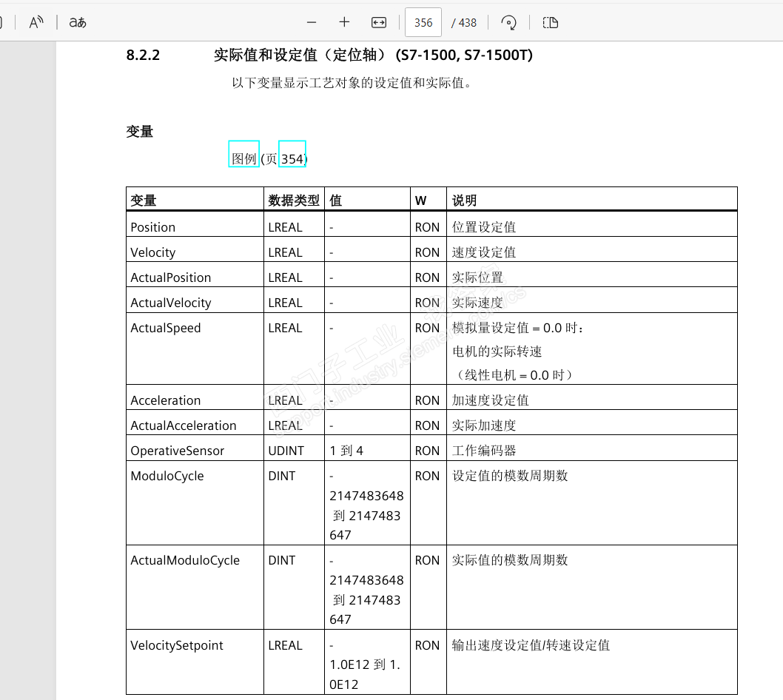Click description 输出速度设定值/转速设定值
This screenshot has height=700, width=783.
pyautogui.click(x=531, y=645)
